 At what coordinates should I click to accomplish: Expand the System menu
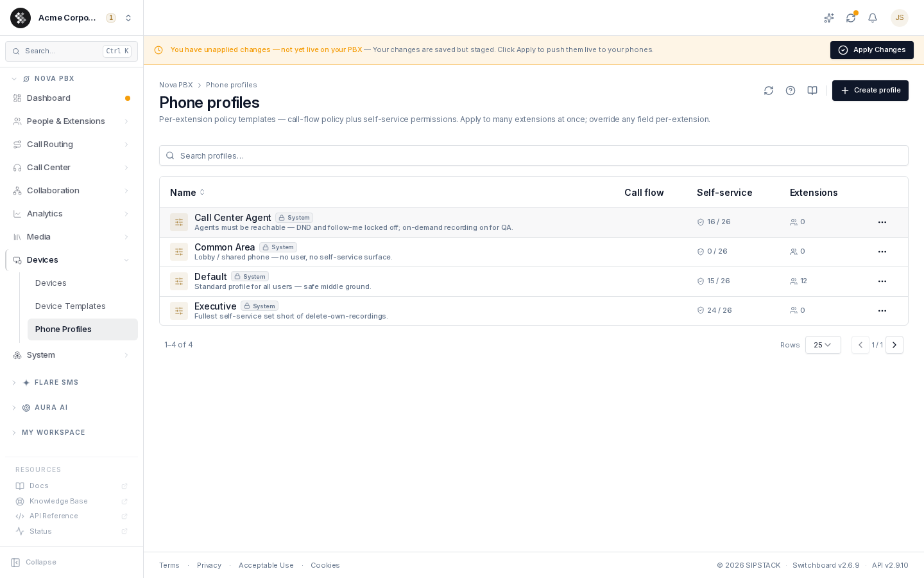pyautogui.click(x=72, y=355)
